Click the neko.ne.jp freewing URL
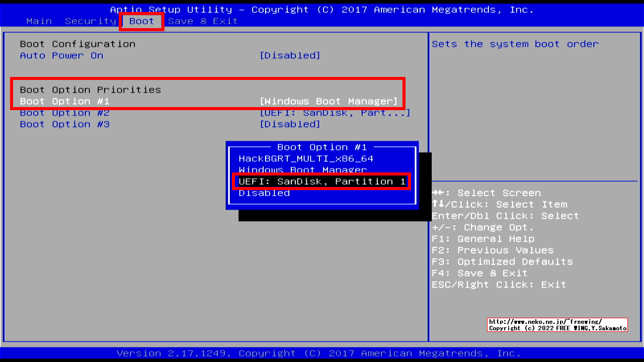 [x=545, y=322]
